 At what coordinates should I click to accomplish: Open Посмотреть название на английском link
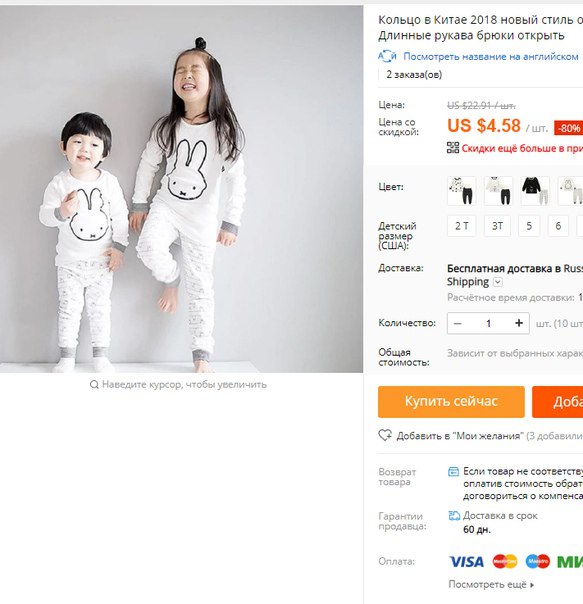pyautogui.click(x=491, y=57)
